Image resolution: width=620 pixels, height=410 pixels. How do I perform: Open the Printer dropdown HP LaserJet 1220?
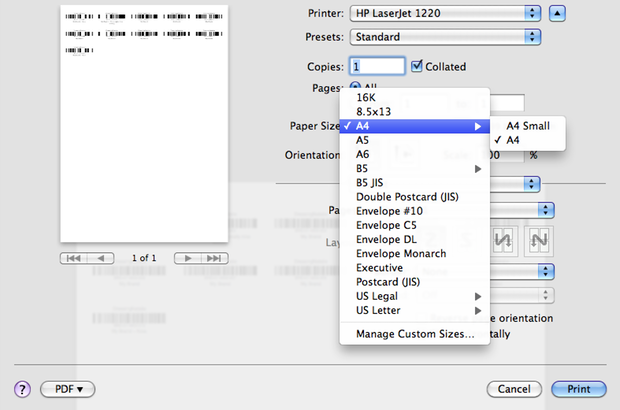coord(445,13)
